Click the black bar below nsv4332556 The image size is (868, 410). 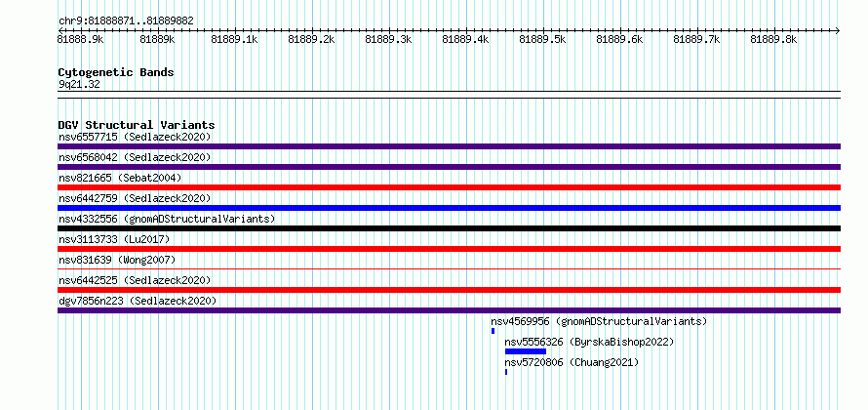pyautogui.click(x=449, y=228)
